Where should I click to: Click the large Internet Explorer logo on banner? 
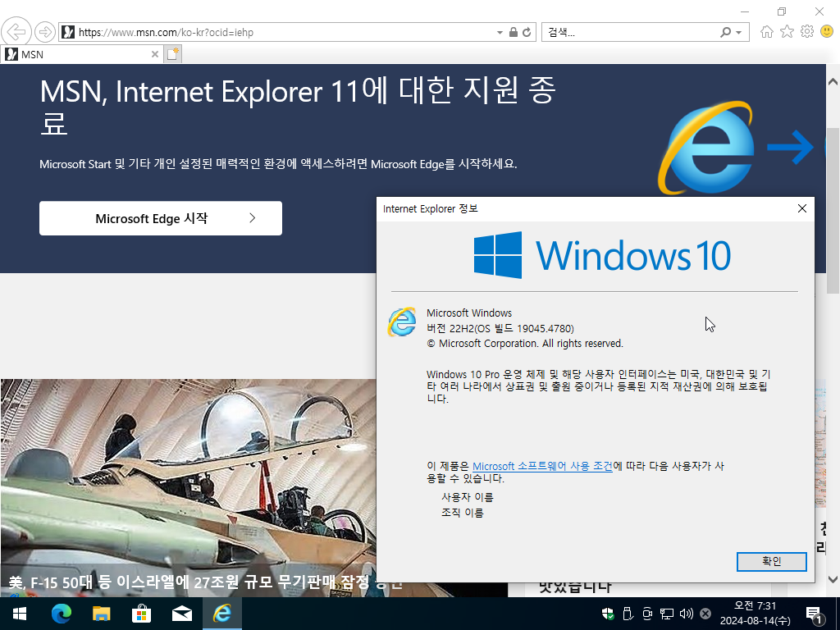[x=706, y=148]
